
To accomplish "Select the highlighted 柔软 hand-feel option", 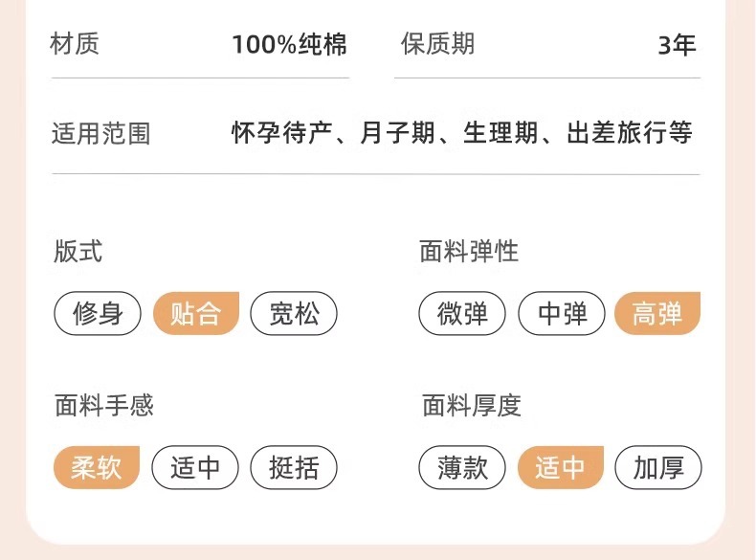I will [x=98, y=468].
